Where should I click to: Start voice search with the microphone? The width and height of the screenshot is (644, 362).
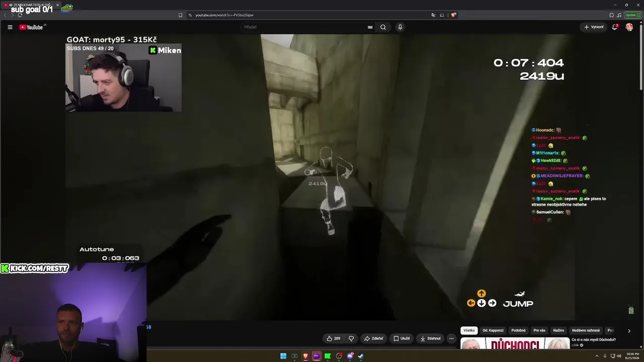[400, 27]
